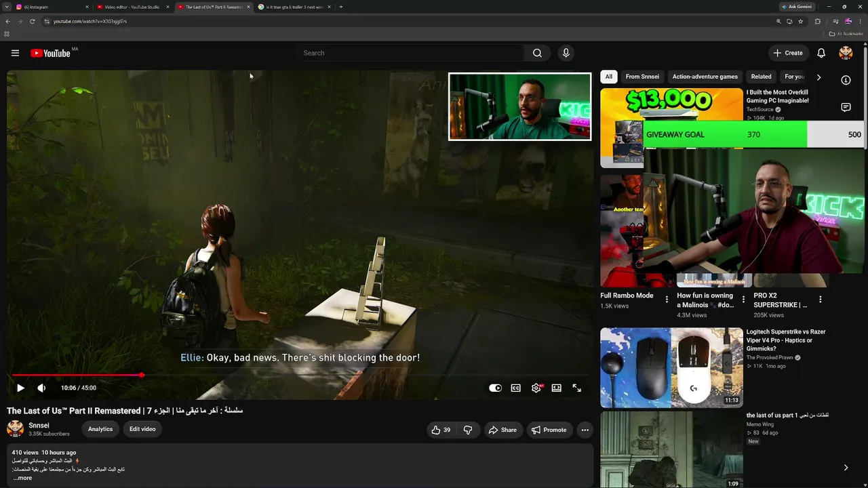Toggle closed captions in player
This screenshot has width=868, height=488.
tap(516, 388)
